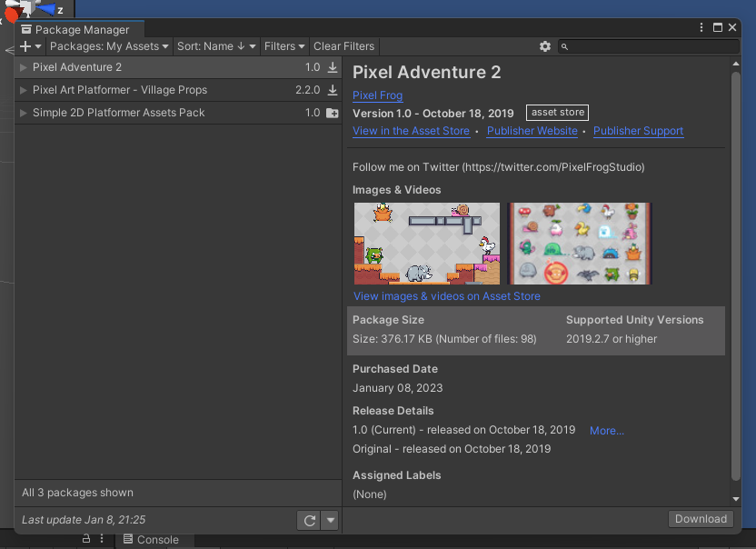
Task: Maximize the Package Manager window
Action: (718, 27)
